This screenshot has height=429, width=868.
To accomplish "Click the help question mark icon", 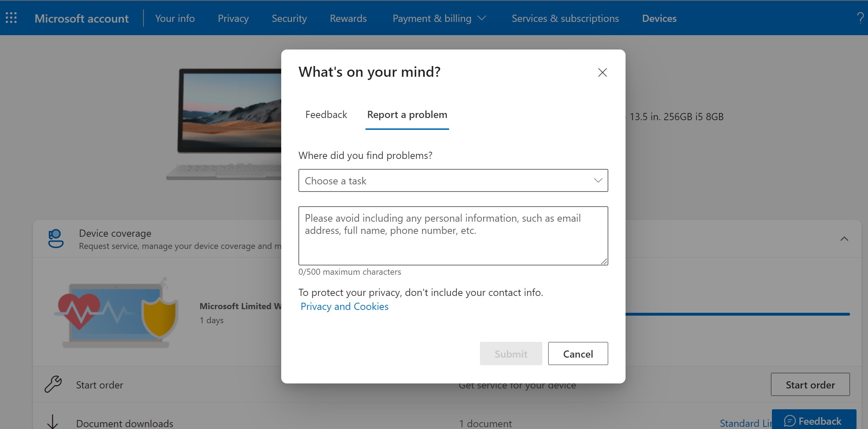I will (x=860, y=18).
